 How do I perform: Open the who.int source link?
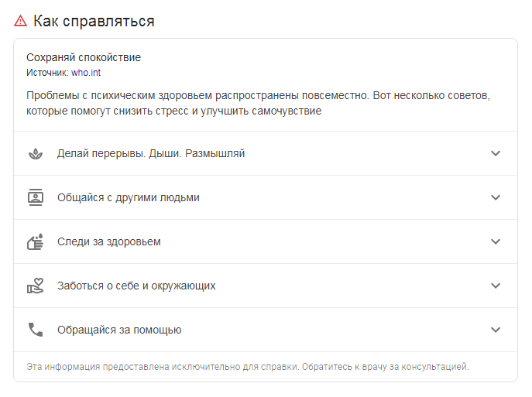[86, 73]
